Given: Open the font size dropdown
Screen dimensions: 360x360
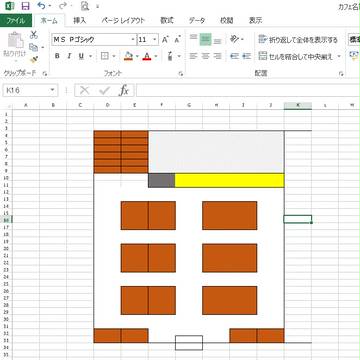Looking at the screenshot, I should (155, 40).
